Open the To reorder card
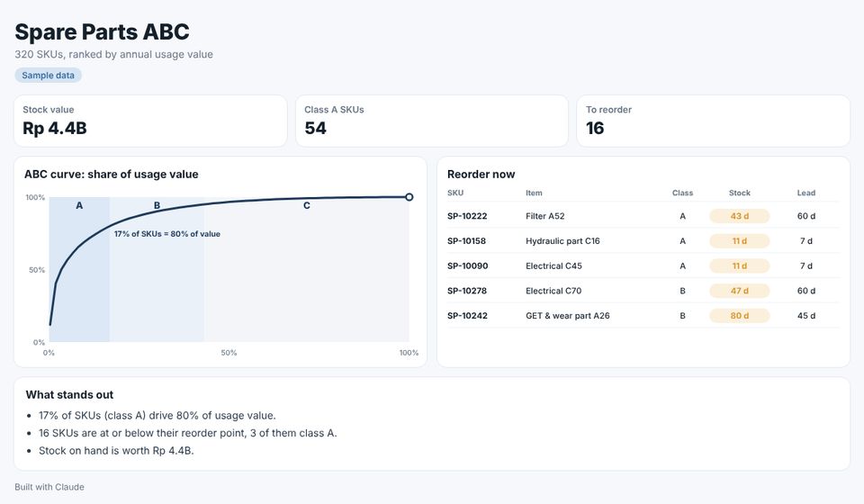864x504 pixels. click(713, 121)
